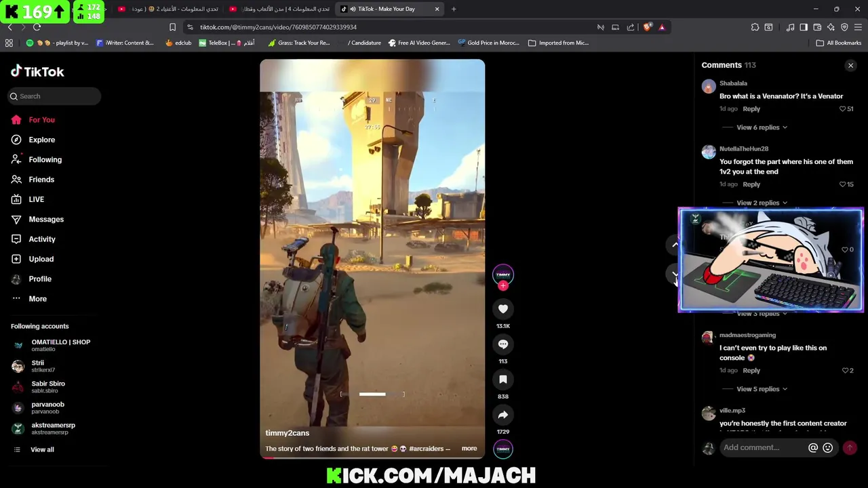The image size is (868, 488).
Task: Click the video progress bar
Action: pyautogui.click(x=372, y=457)
